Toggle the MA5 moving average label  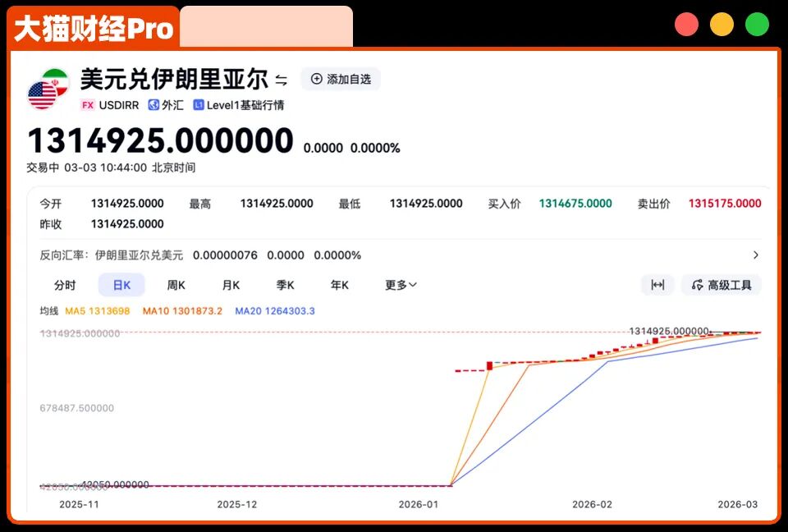pyautogui.click(x=98, y=311)
